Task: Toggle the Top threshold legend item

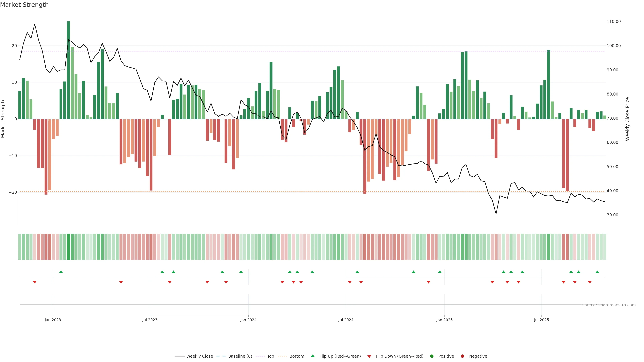Action: point(270,356)
